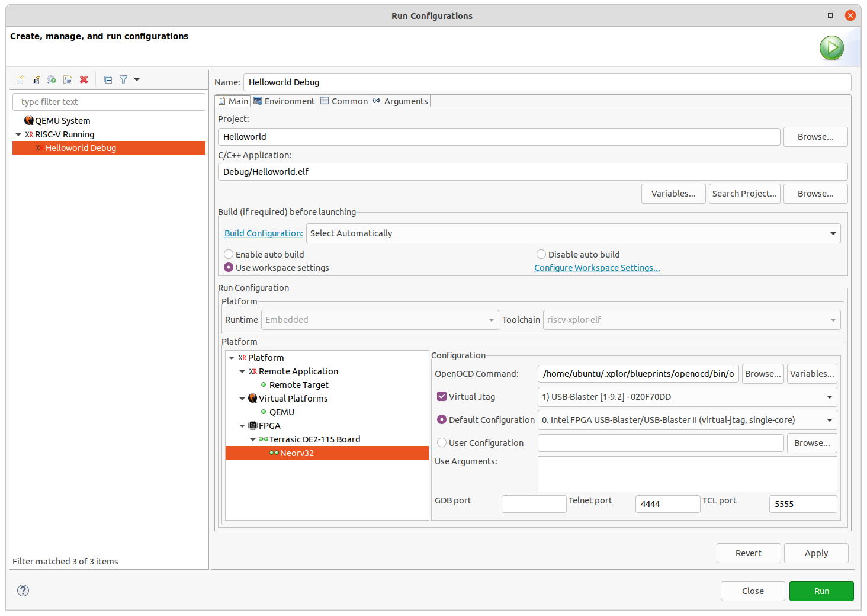
Task: Click the Telnet port field showing 4444
Action: click(667, 504)
